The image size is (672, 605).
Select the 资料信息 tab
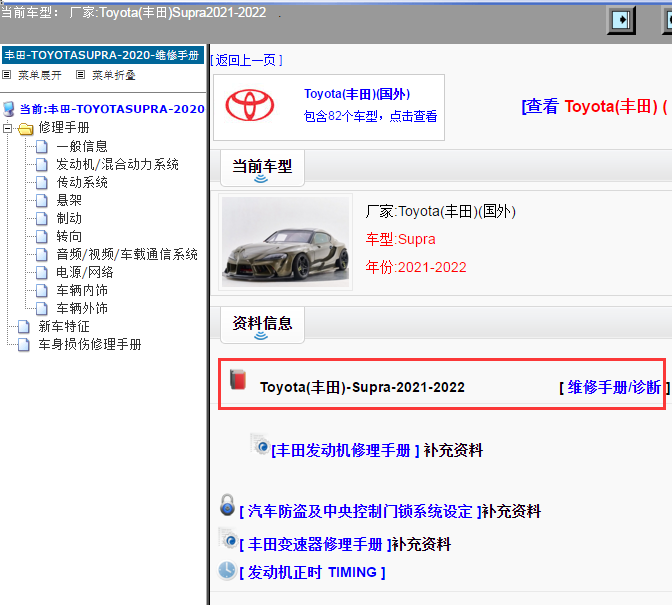pyautogui.click(x=262, y=325)
